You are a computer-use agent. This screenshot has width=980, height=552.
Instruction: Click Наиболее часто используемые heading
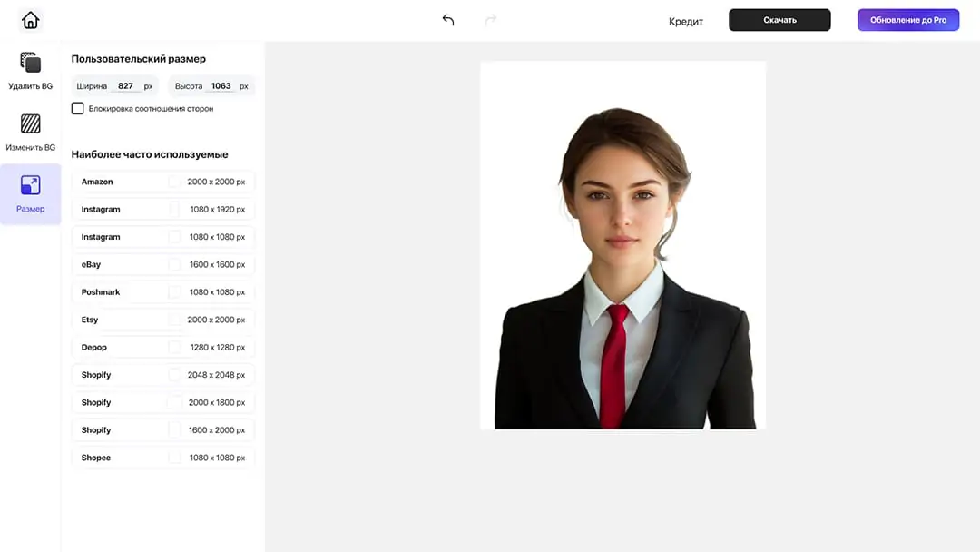click(150, 154)
